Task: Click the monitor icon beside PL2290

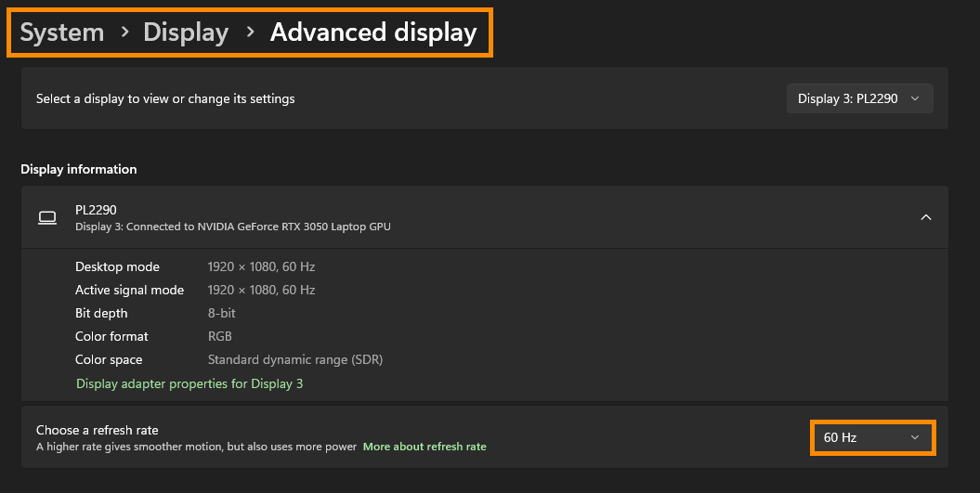Action: [47, 217]
